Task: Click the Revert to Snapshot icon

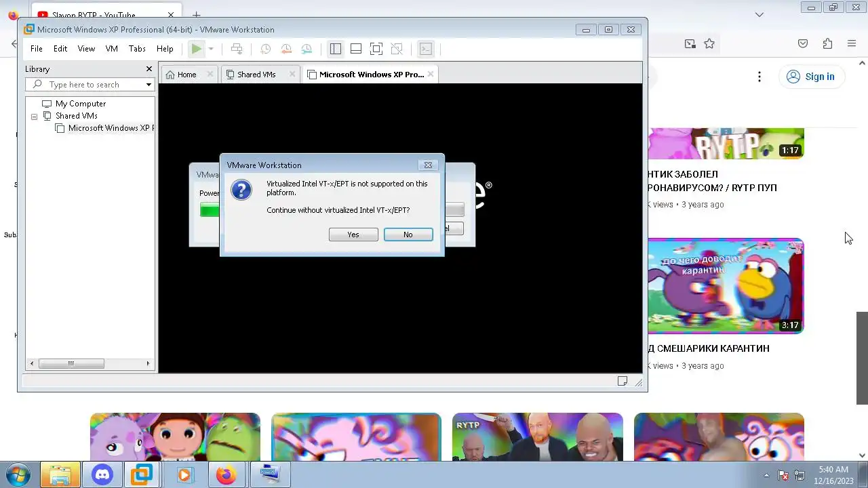Action: (286, 49)
